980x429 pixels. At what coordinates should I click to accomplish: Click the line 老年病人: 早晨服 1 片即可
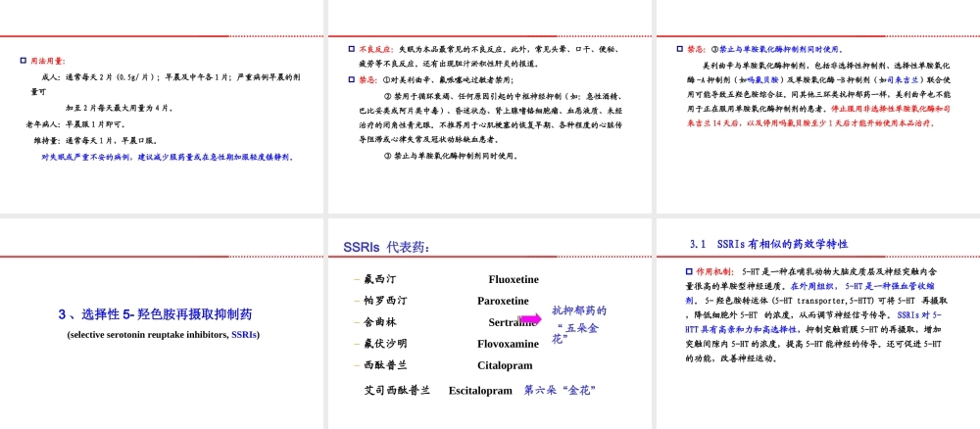(x=77, y=124)
